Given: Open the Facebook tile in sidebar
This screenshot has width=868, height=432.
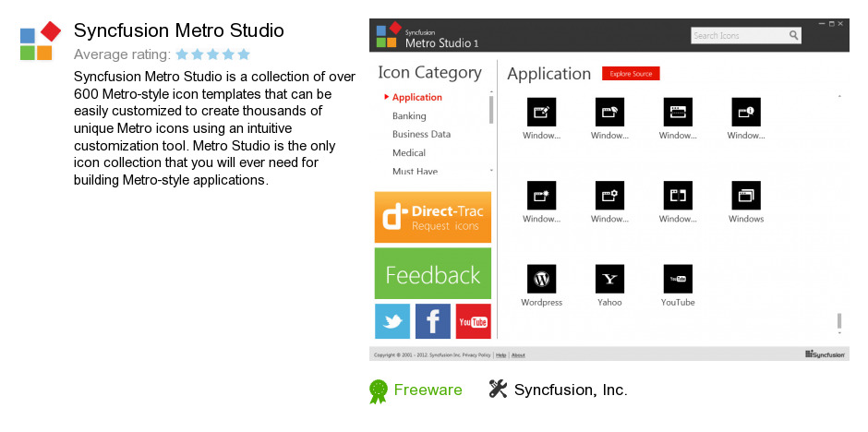Looking at the screenshot, I should pyautogui.click(x=433, y=321).
